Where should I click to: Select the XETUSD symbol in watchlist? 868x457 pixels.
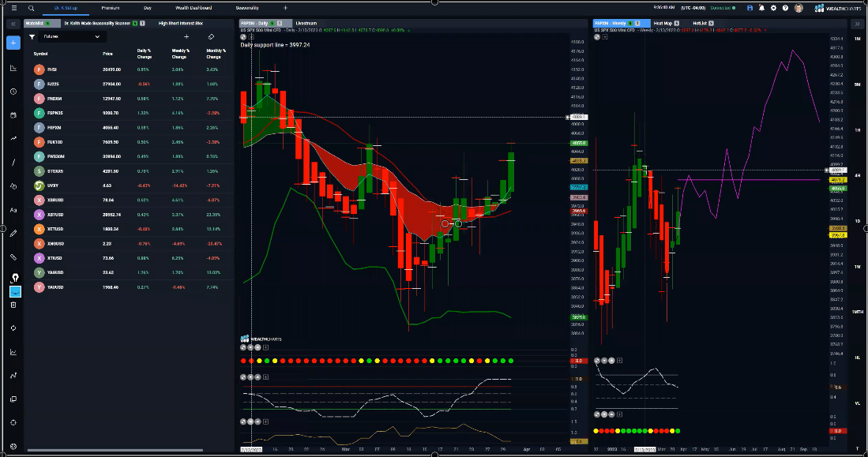point(55,229)
